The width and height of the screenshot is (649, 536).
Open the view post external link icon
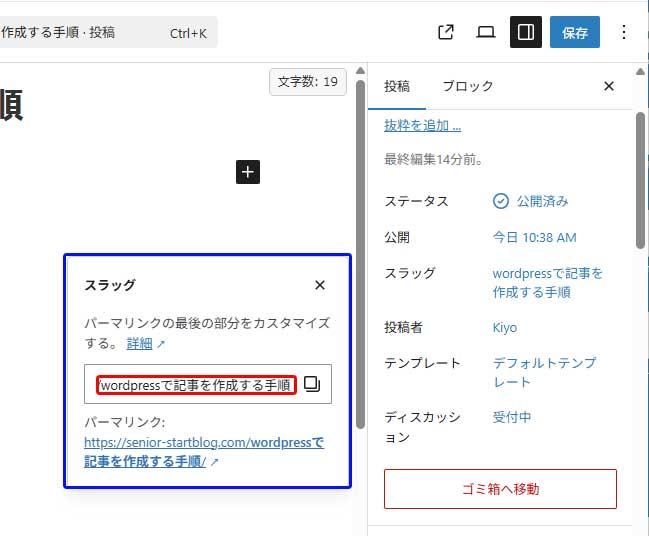446,32
